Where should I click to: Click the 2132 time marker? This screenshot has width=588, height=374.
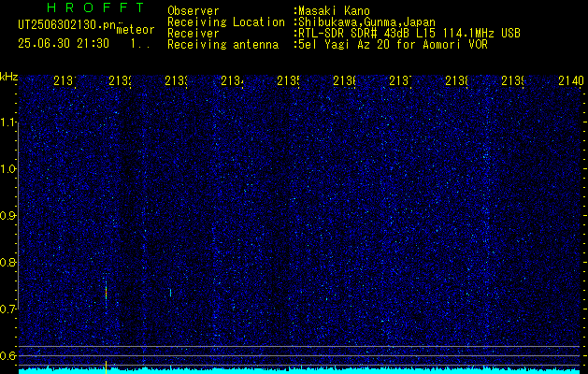point(121,80)
